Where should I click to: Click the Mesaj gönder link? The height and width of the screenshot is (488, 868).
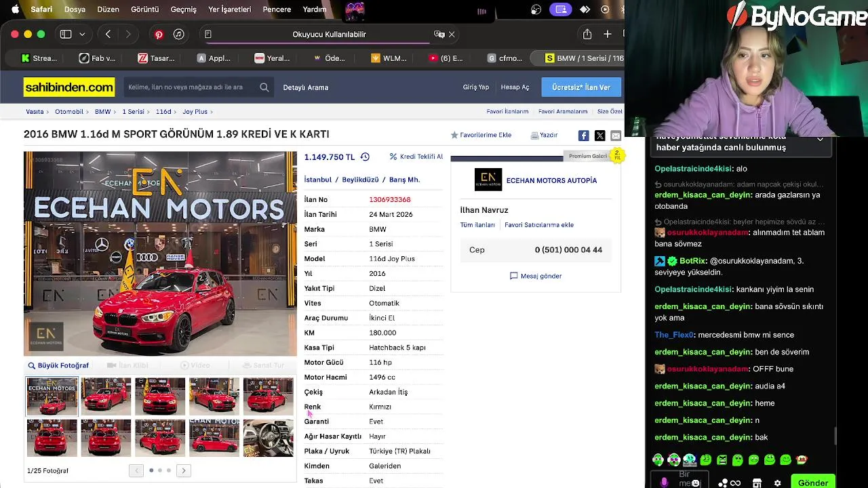click(536, 276)
